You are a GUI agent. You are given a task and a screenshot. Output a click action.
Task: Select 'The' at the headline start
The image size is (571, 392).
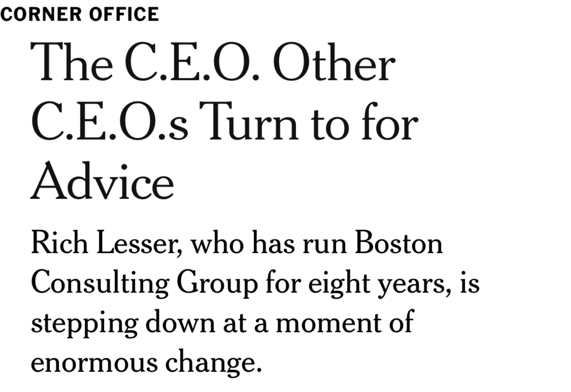72,62
